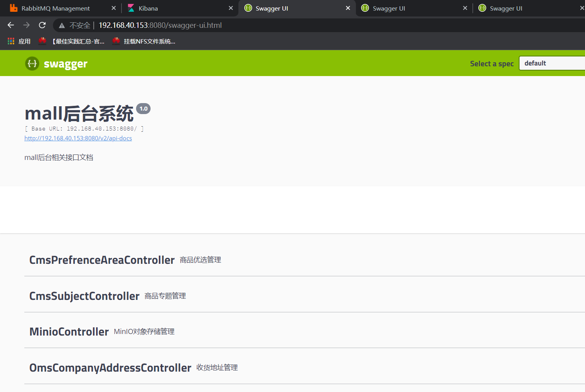Image resolution: width=585 pixels, height=392 pixels.
Task: Click the browser back arrow
Action: point(10,25)
